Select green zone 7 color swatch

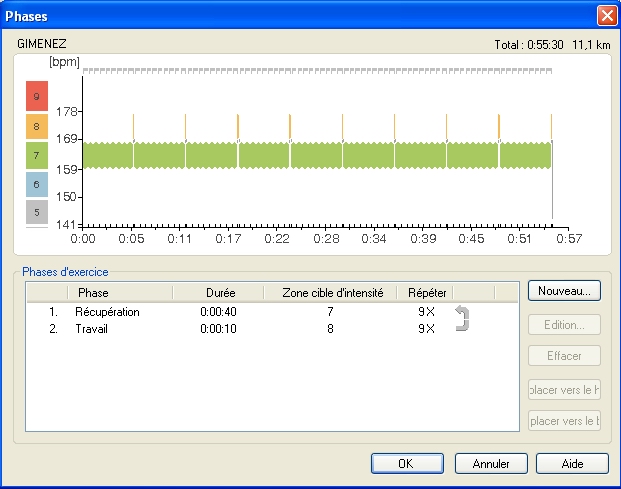point(36,155)
